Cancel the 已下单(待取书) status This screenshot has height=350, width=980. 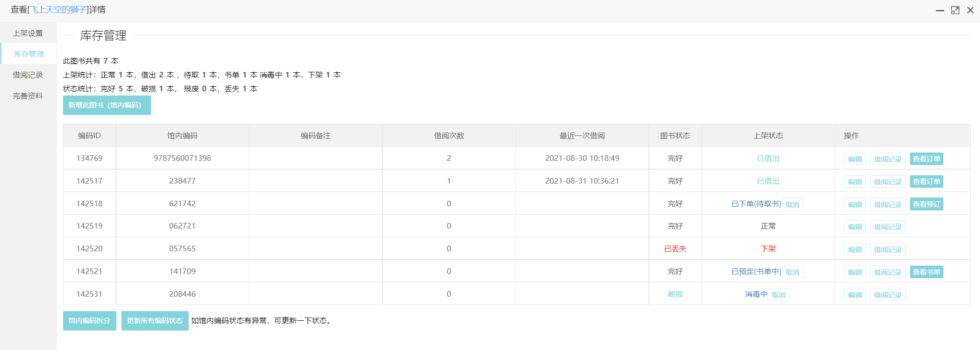793,204
